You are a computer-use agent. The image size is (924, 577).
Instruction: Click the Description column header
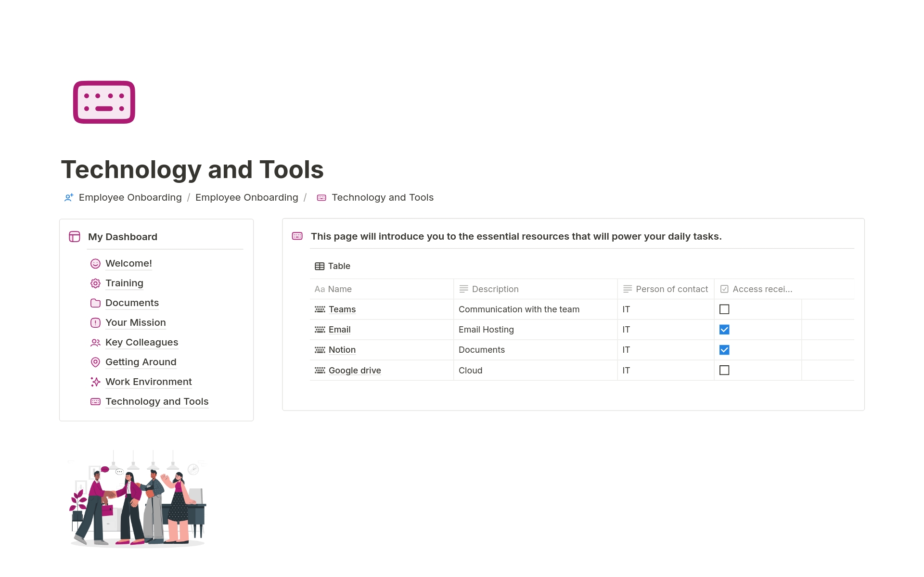[x=495, y=289]
